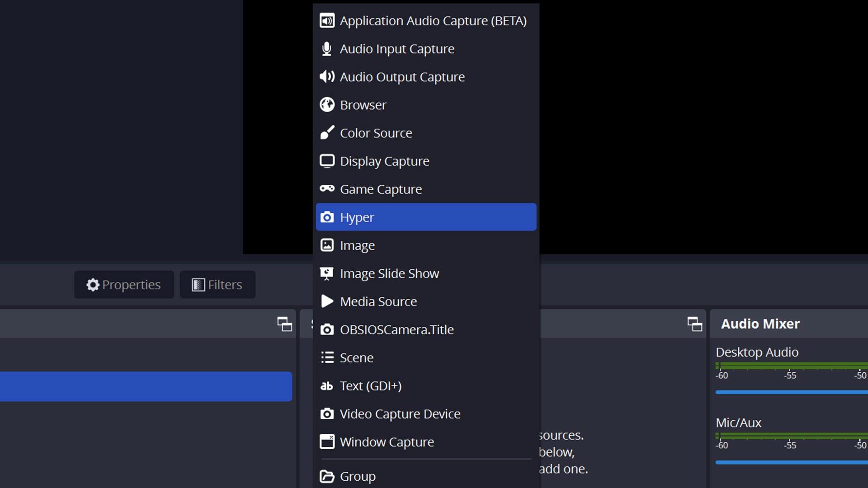Screen dimensions: 868x488
Task: Open the Properties dialog
Action: pyautogui.click(x=124, y=285)
